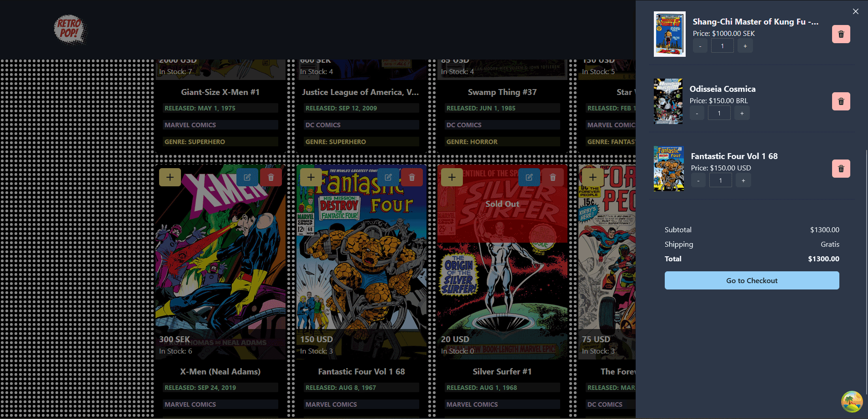Delete Silver Surfer #1 using its trash icon
The image size is (868, 419).
pyautogui.click(x=553, y=177)
